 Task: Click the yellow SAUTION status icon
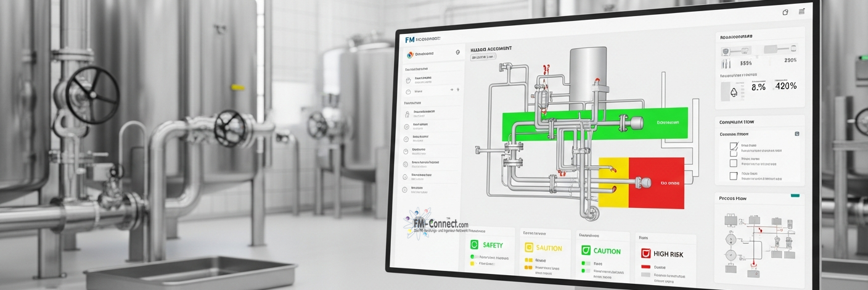528,247
